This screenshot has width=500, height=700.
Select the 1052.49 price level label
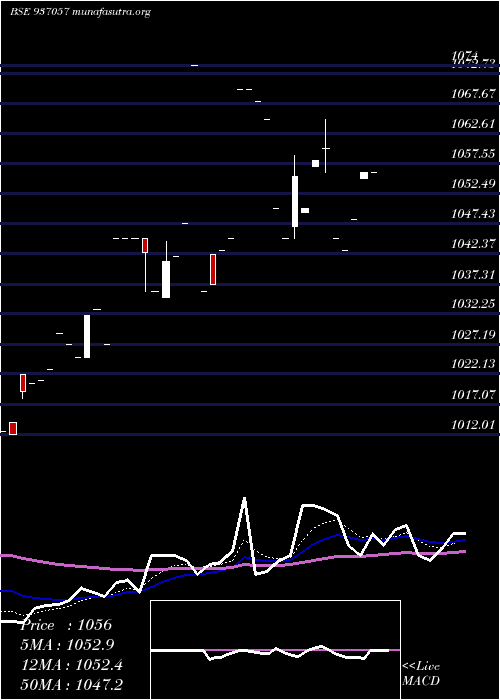pos(473,184)
